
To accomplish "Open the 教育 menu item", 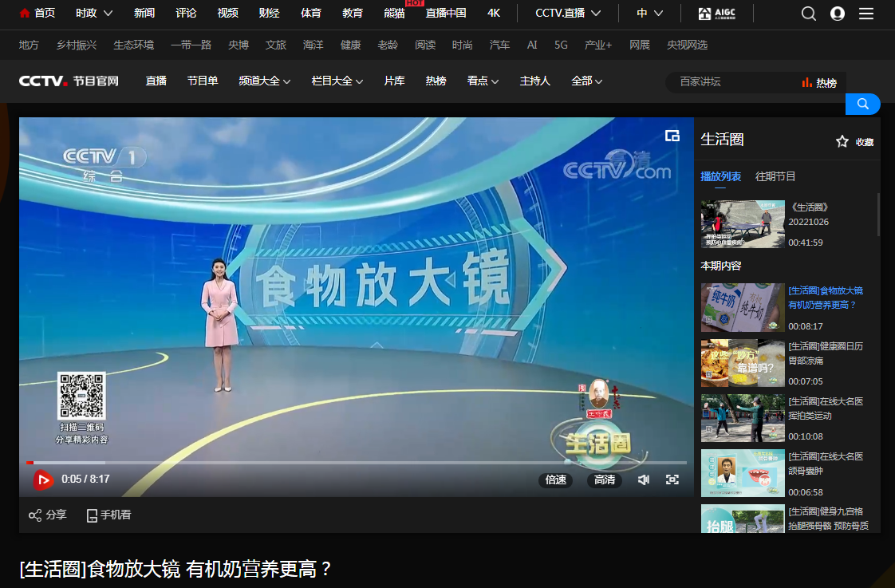I will (353, 13).
